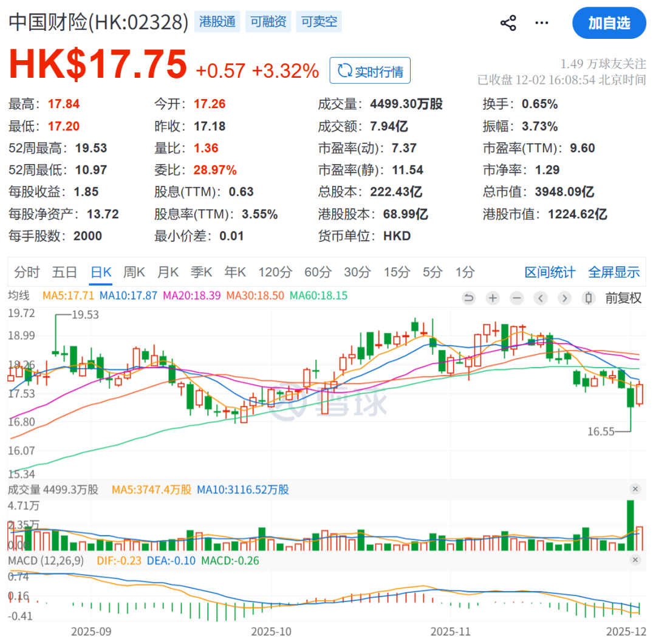Close the 成交量 volume panel

tap(635, 488)
